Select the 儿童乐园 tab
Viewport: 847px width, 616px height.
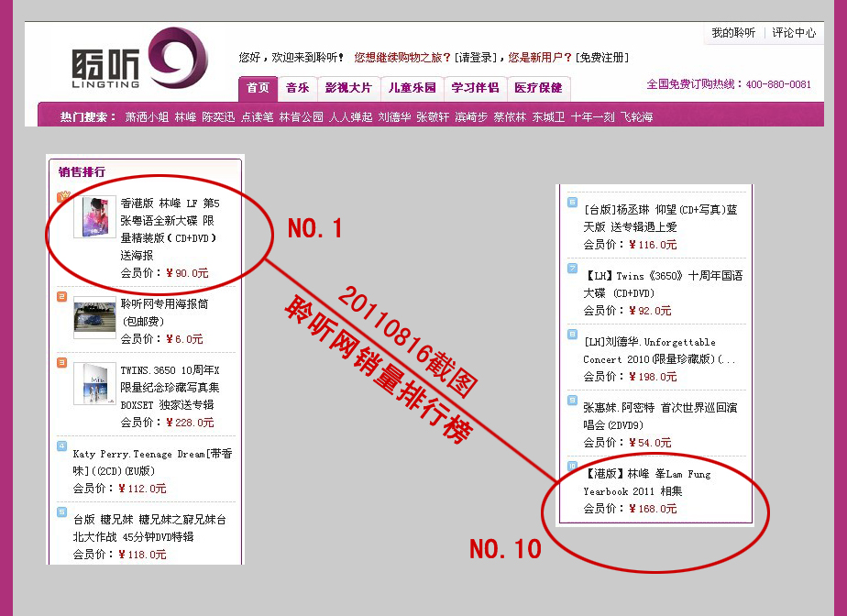412,88
